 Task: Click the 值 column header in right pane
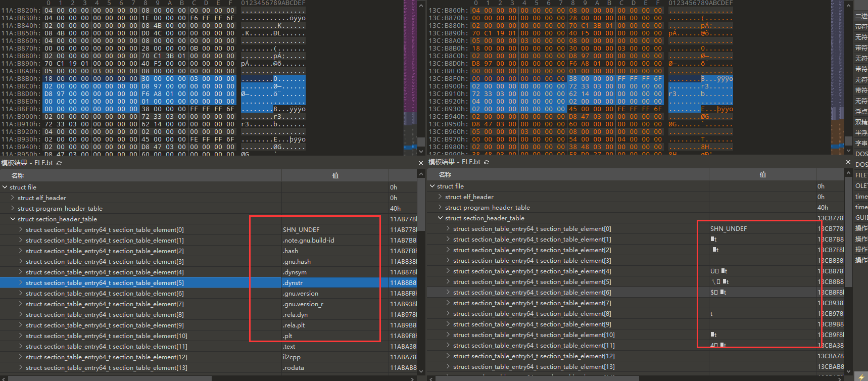click(x=762, y=174)
